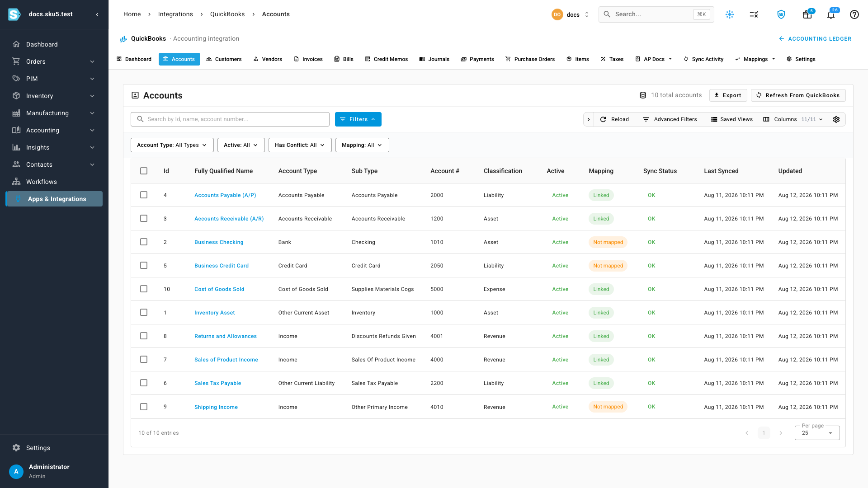The width and height of the screenshot is (868, 488).
Task: Click the Workflows diagram icon in sidebar
Action: (x=16, y=182)
